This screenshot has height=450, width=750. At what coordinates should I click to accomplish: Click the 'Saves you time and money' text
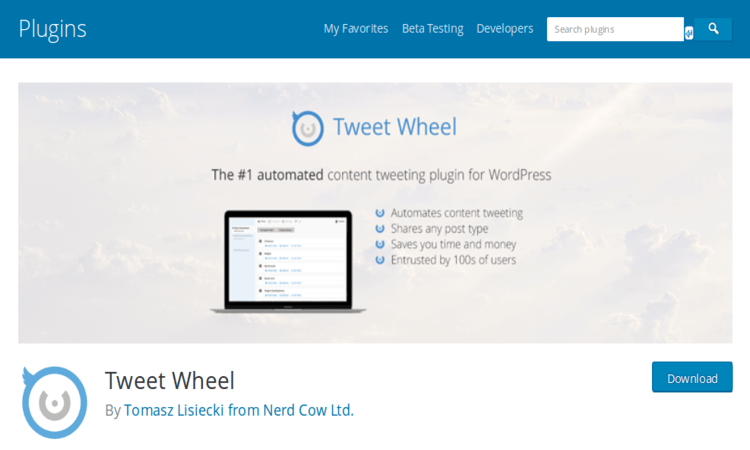[453, 244]
